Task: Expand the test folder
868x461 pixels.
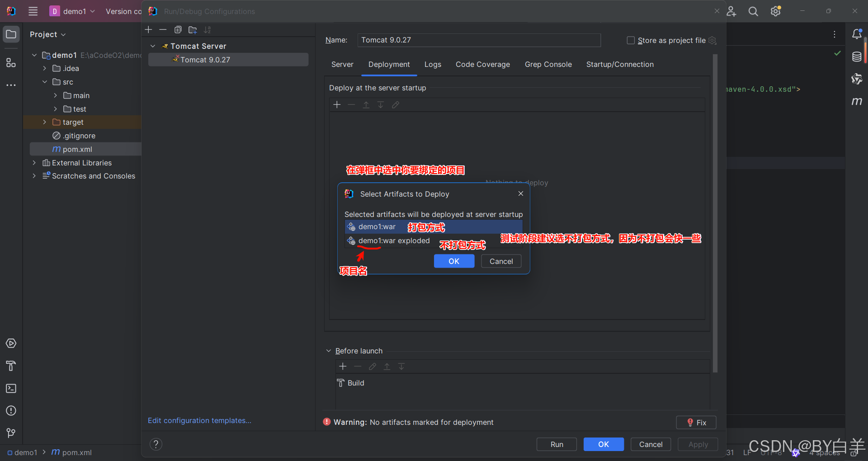Action: pos(56,109)
